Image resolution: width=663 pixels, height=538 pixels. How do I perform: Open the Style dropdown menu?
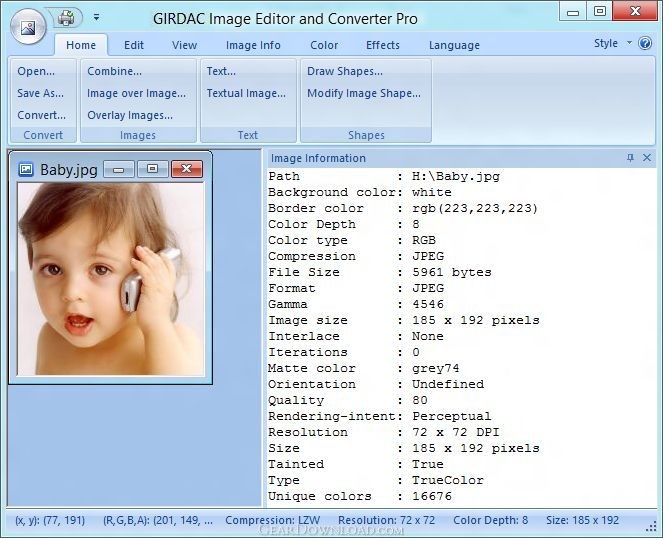611,43
